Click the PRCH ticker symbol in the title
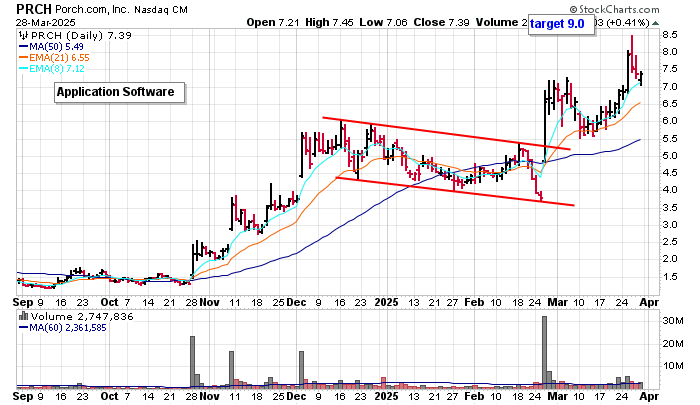 [34, 9]
